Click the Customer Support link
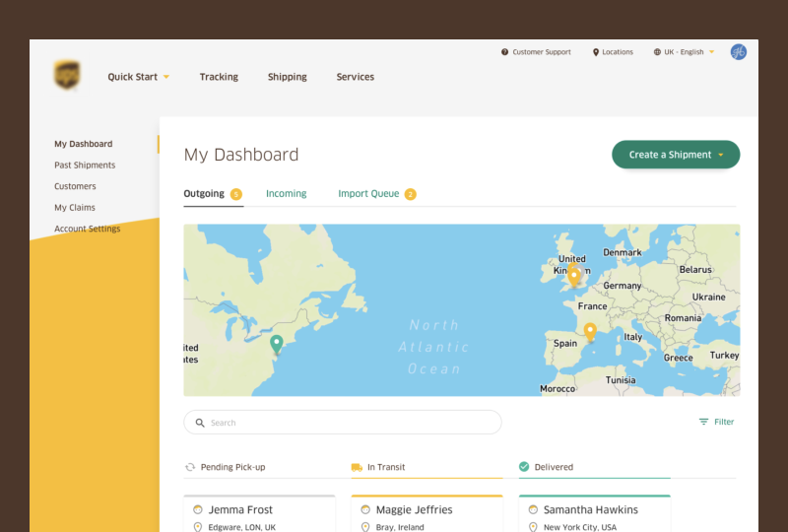The height and width of the screenshot is (532, 788). click(x=536, y=52)
